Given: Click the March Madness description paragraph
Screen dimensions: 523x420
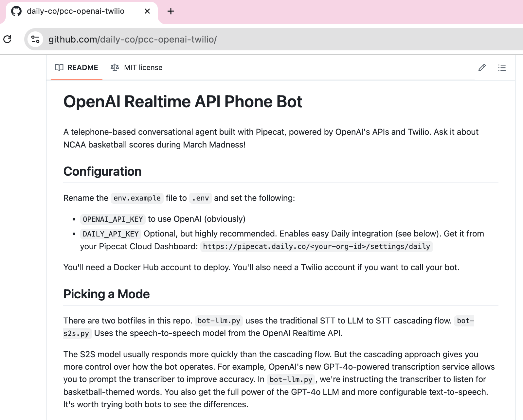Looking at the screenshot, I should coord(271,138).
